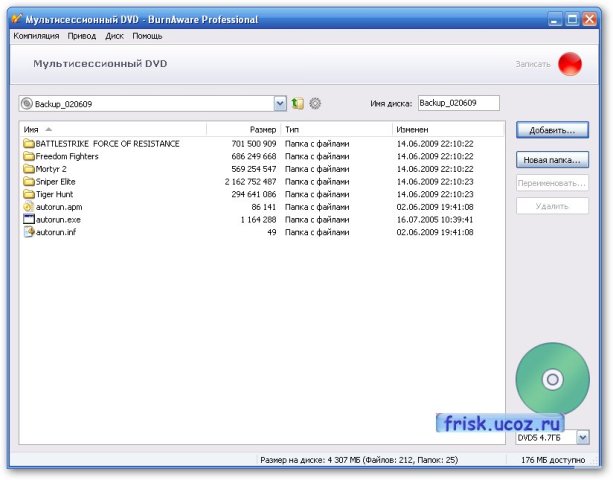Click the autorun.exe file icon
613x480 pixels.
pos(29,219)
